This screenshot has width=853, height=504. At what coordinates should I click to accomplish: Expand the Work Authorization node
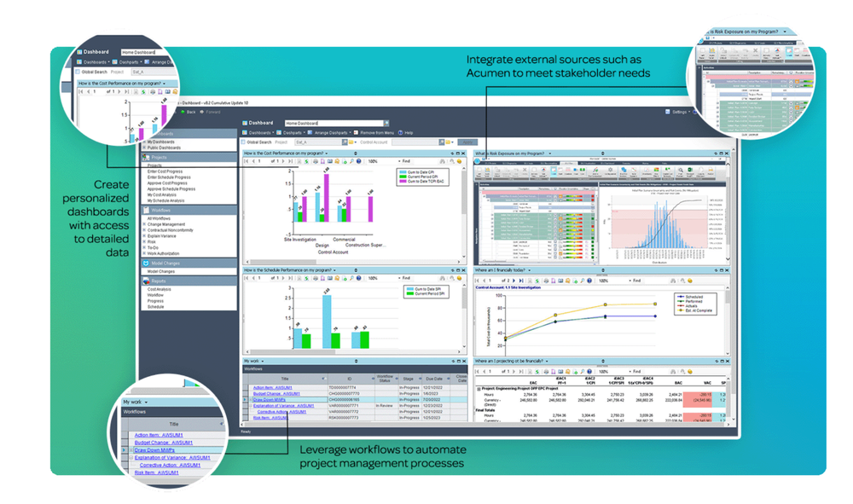[x=144, y=253]
